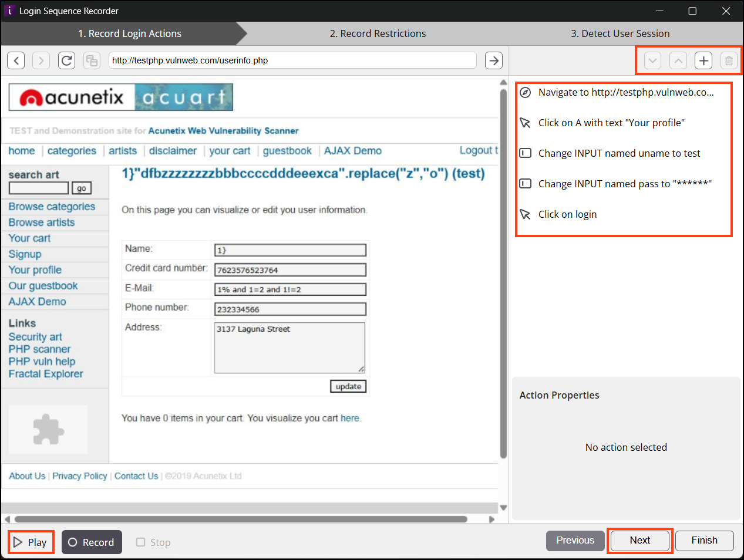Click the URL address field
This screenshot has width=744, height=560.
[292, 60]
